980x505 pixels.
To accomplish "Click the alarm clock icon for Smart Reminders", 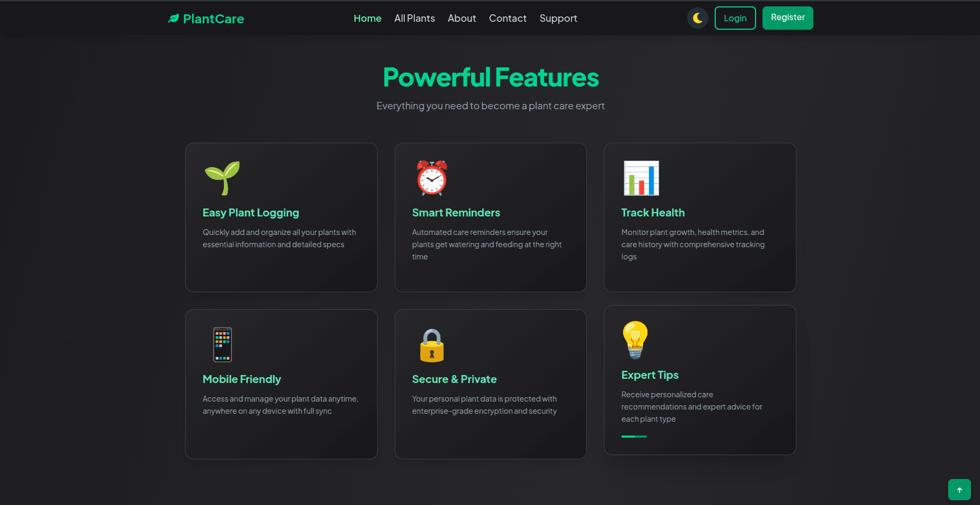I will (x=432, y=178).
